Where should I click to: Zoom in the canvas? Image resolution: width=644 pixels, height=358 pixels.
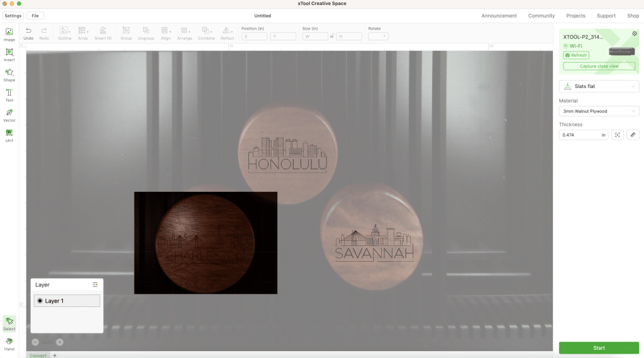tap(60, 342)
